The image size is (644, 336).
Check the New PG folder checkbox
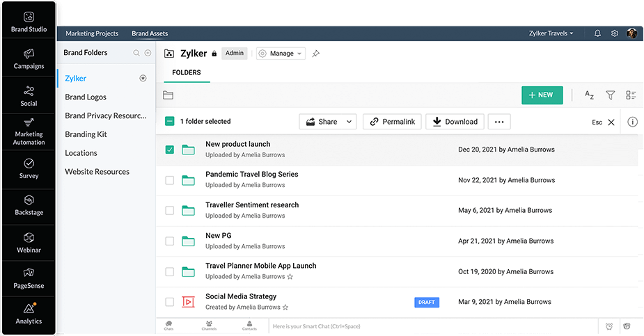point(170,241)
